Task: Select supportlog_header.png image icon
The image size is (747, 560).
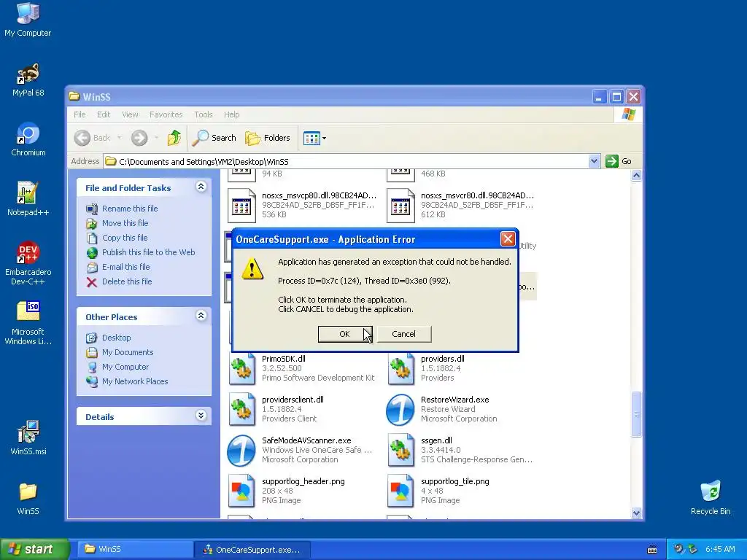Action: (x=241, y=491)
